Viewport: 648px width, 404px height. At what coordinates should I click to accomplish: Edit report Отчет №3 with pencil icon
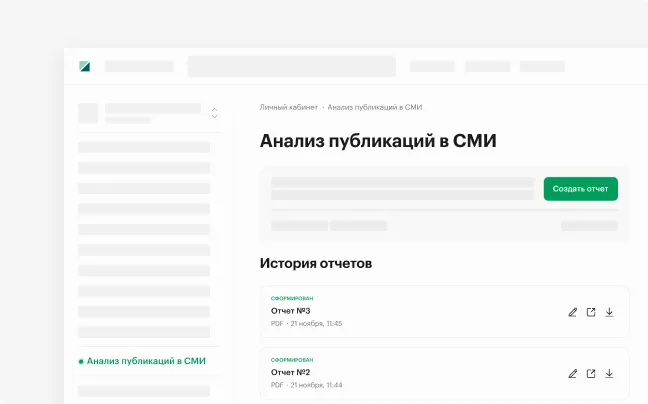(x=572, y=312)
